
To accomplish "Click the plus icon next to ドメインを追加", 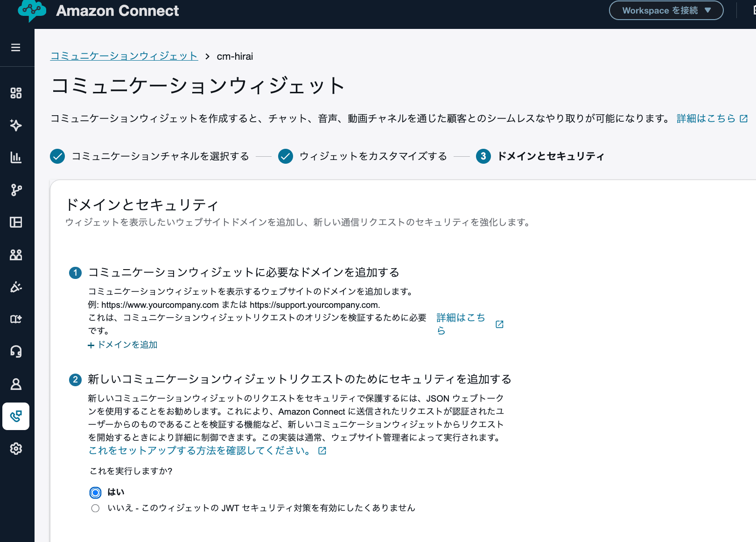I will 91,345.
